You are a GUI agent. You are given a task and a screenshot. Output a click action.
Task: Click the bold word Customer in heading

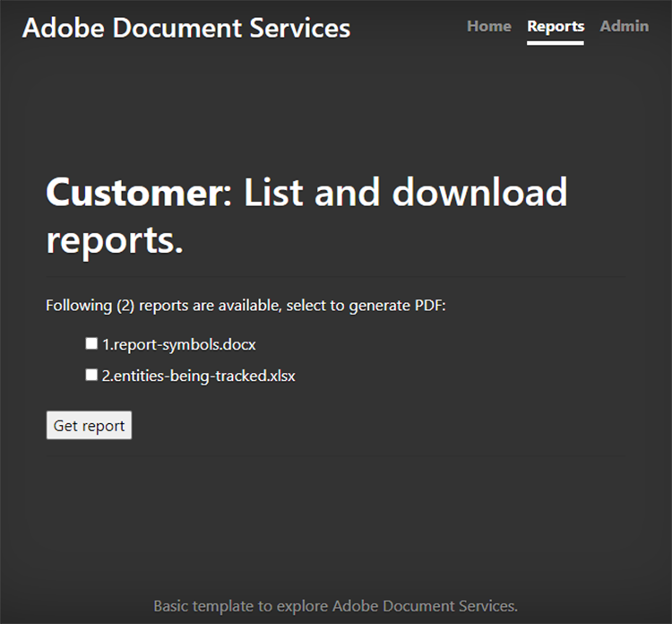click(x=132, y=192)
